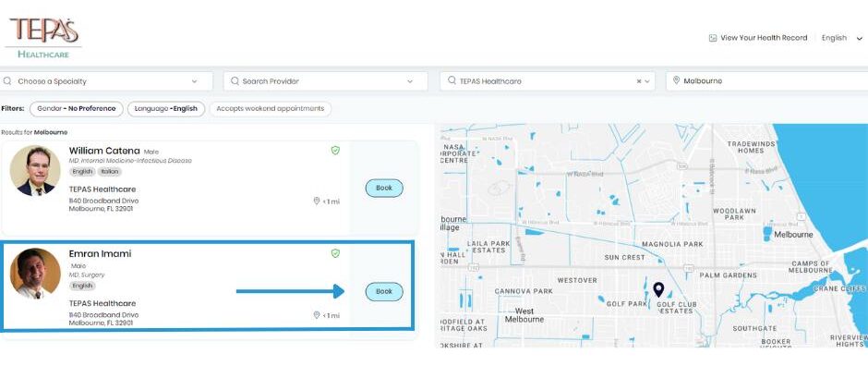Screen dimensions: 868x366
Task: Expand the TEPAS Healthcare organization dropdown arrow
Action: 646,81
